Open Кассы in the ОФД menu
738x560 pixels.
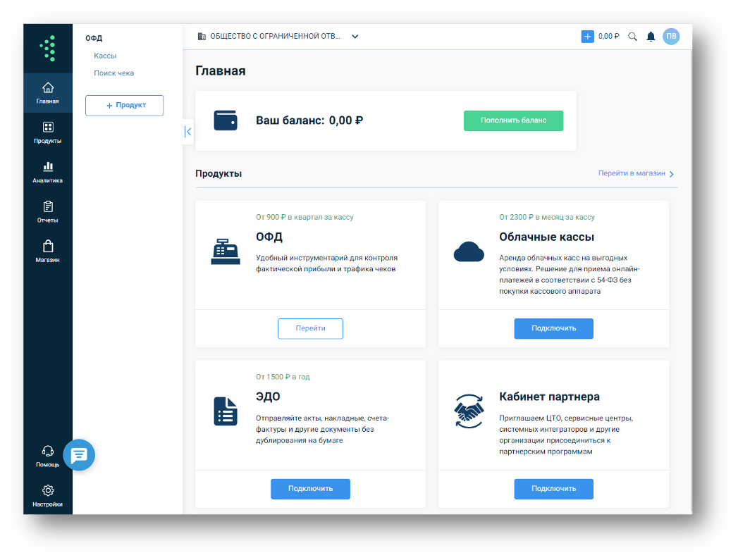click(x=105, y=56)
